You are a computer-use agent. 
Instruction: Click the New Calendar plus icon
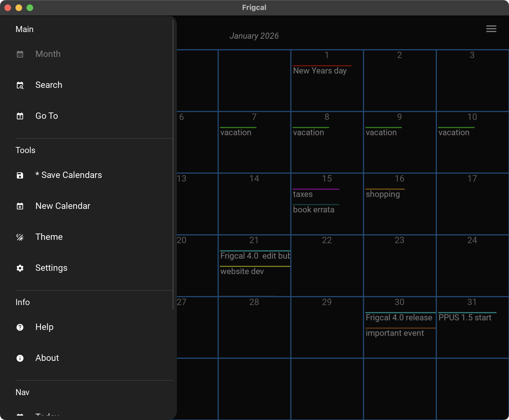[x=20, y=206]
